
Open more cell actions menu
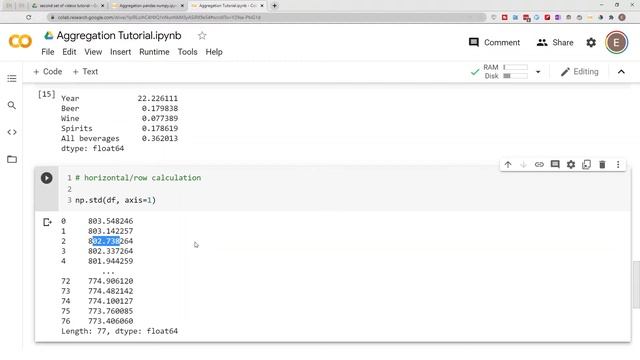click(x=618, y=164)
